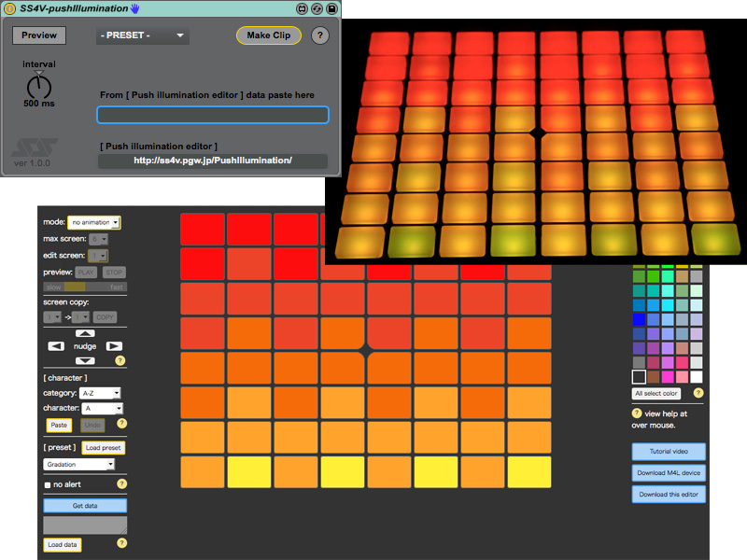Enable the no alert checkbox
747x560 pixels.
pos(48,484)
